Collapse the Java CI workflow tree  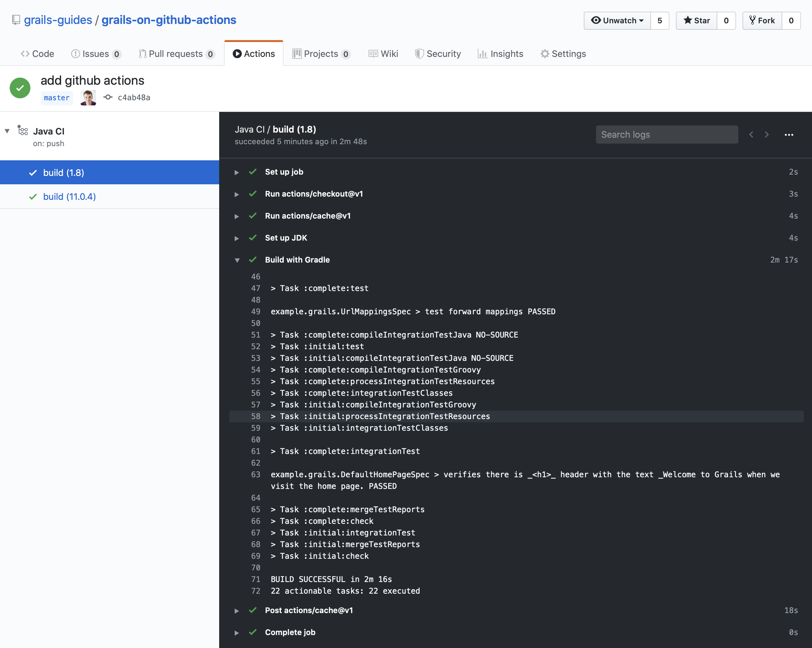7,131
